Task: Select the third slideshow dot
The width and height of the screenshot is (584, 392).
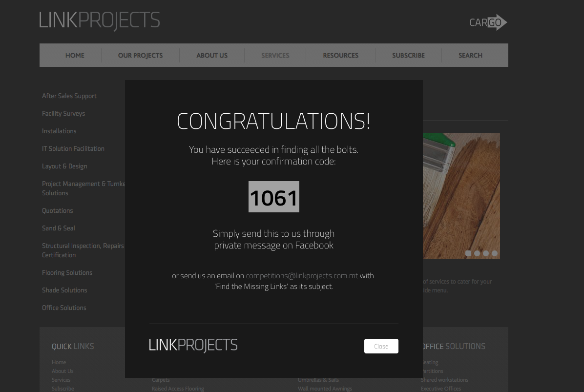Action: pos(486,253)
